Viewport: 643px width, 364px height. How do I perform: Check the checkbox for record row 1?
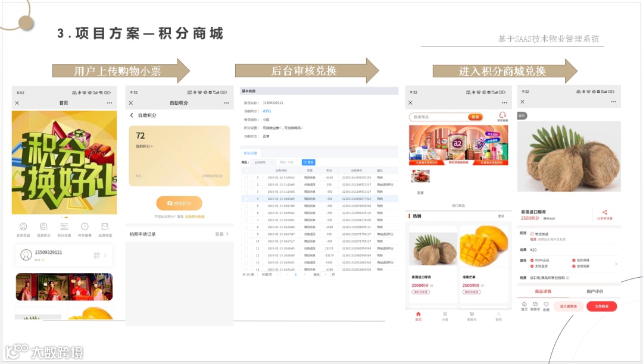(246, 178)
